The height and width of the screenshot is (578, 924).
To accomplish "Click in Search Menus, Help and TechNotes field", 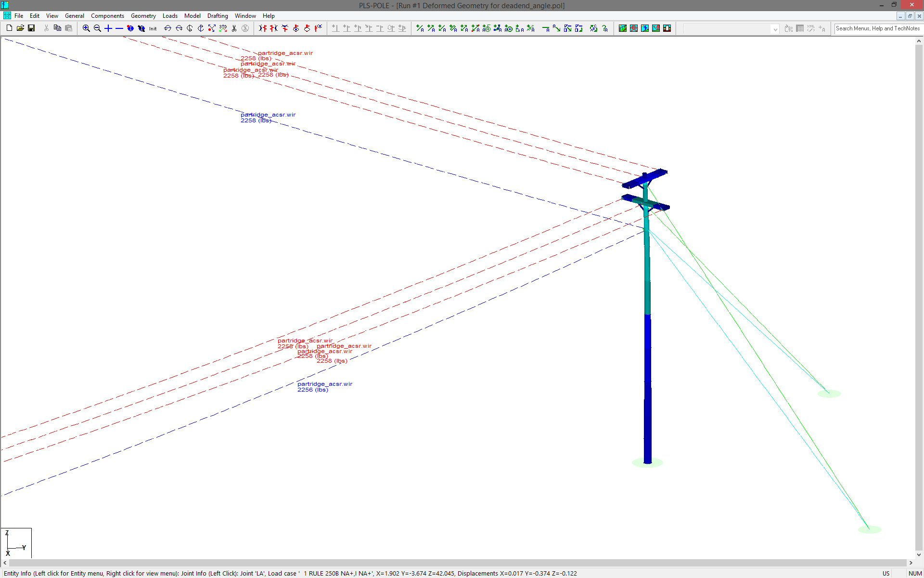I will tap(878, 28).
